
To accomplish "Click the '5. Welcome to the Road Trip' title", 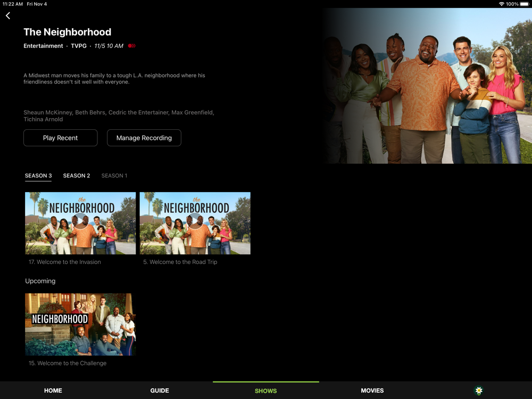I will 180,262.
